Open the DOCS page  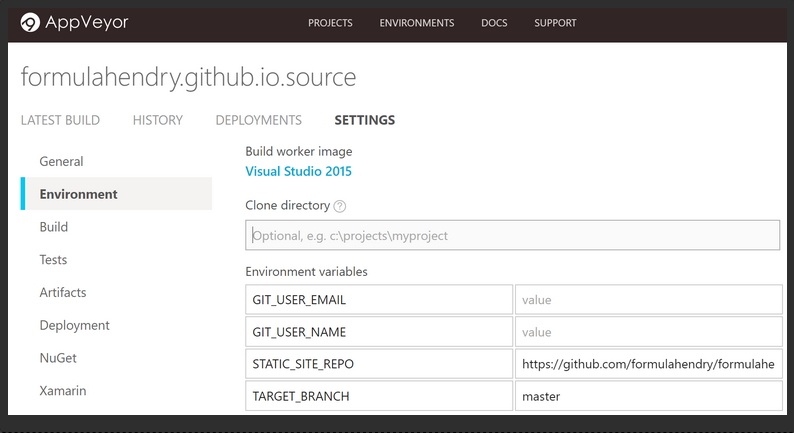pos(494,23)
